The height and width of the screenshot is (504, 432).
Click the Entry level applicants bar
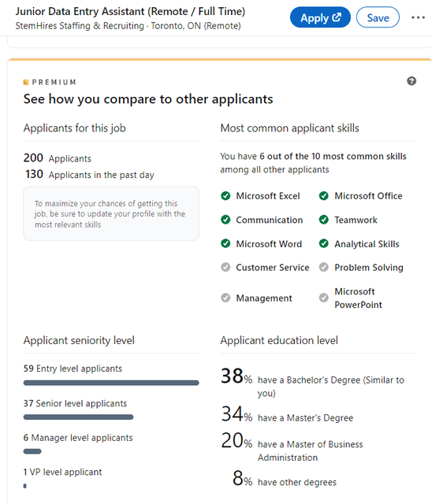[111, 383]
